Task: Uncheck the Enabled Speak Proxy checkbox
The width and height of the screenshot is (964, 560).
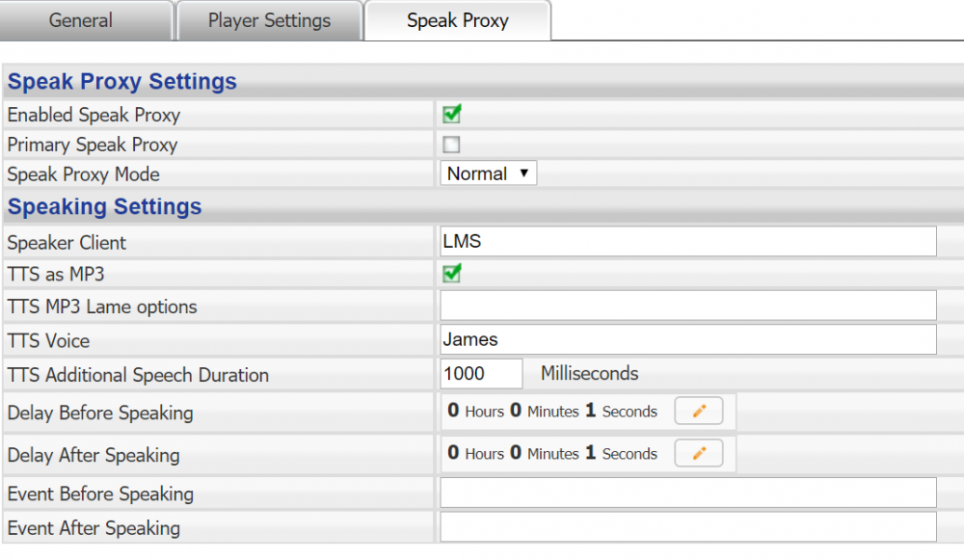Action: tap(451, 115)
